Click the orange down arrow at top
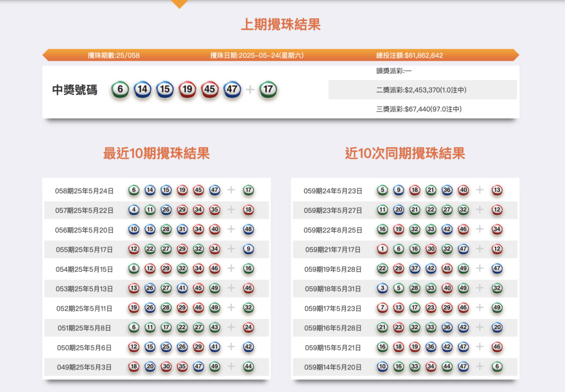Image resolution: width=565 pixels, height=392 pixels. coord(179,4)
